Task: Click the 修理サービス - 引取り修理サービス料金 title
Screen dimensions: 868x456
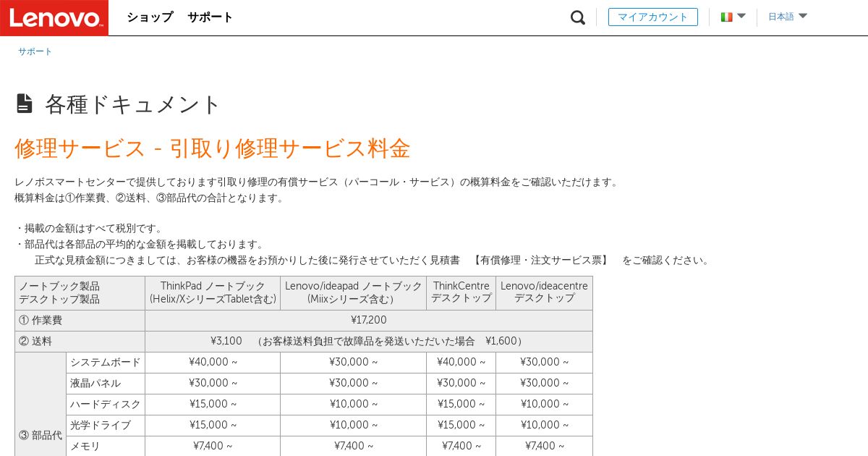Action: pyautogui.click(x=213, y=148)
